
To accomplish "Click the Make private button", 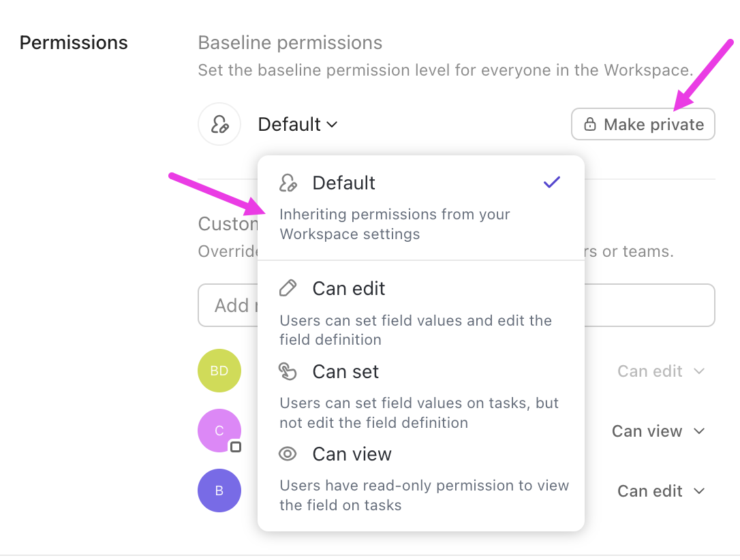I will [643, 124].
